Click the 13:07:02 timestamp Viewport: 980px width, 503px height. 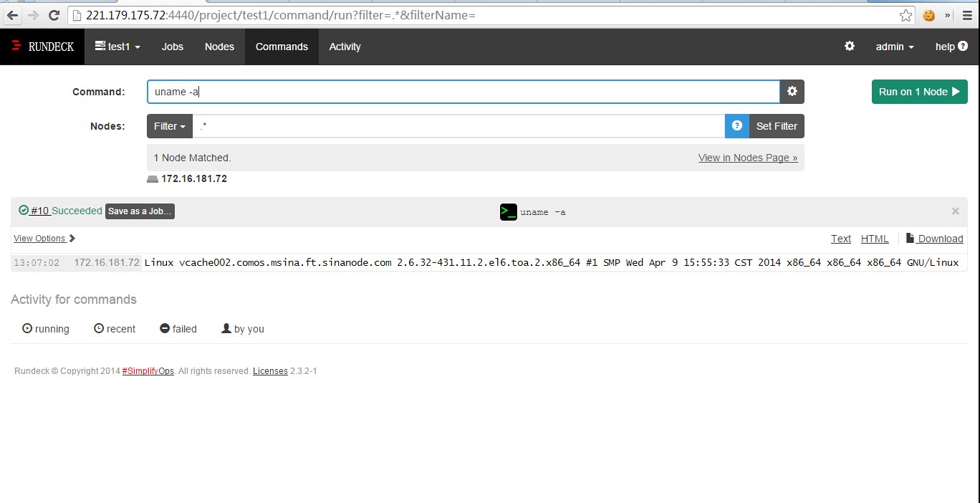click(37, 263)
